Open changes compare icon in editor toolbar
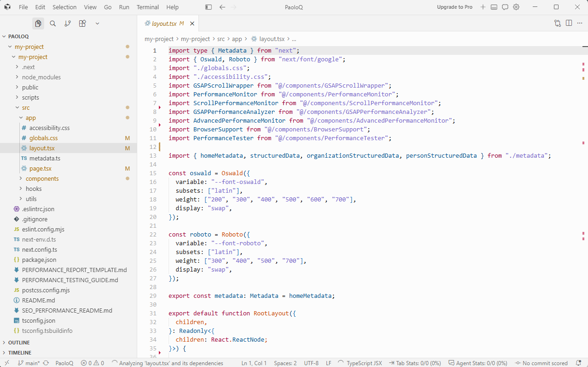 click(558, 23)
